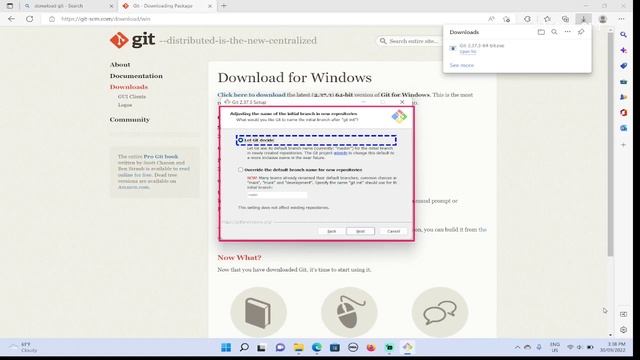Click the site search field
Viewport: 640px width, 360px height.
pyautogui.click(x=409, y=41)
